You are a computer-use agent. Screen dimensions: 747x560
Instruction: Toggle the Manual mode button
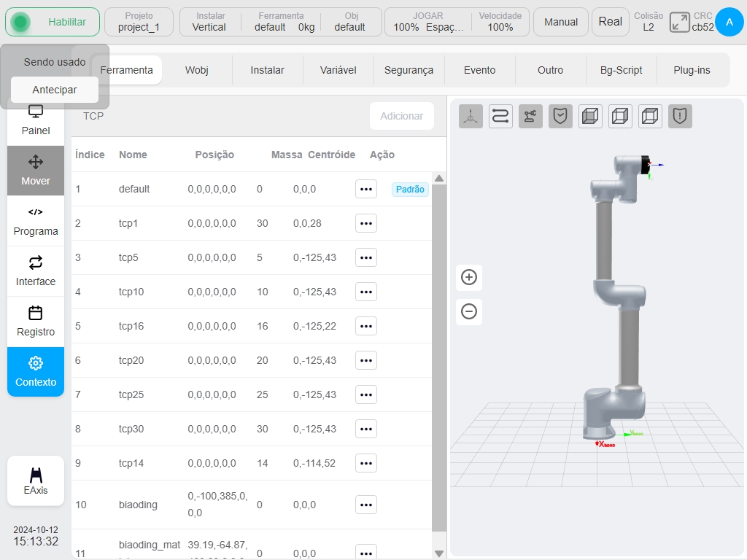561,22
